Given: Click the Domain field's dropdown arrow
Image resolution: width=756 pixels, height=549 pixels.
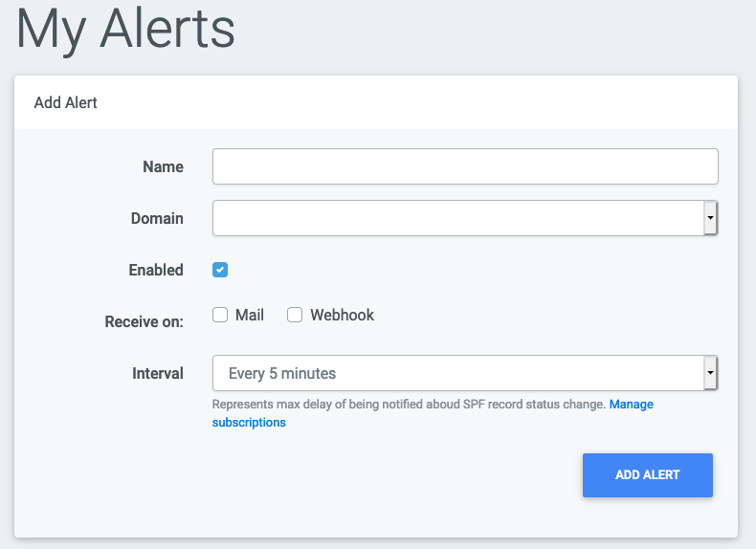Looking at the screenshot, I should (710, 218).
